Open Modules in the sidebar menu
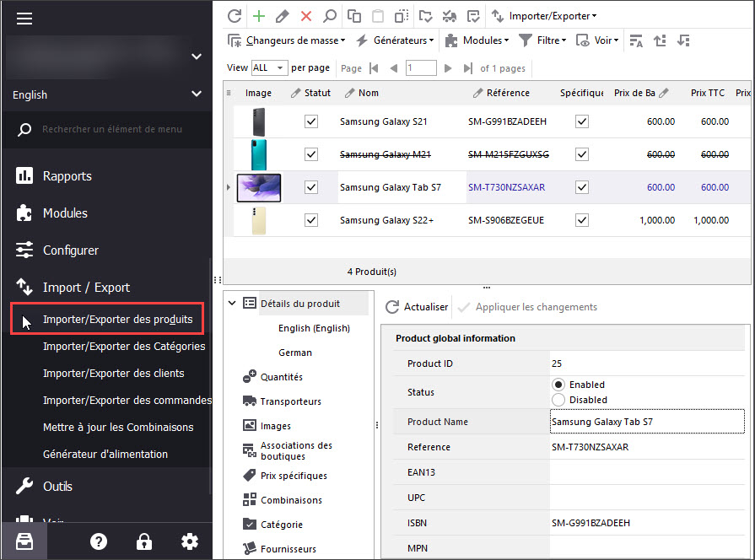The image size is (755, 560). click(x=65, y=213)
